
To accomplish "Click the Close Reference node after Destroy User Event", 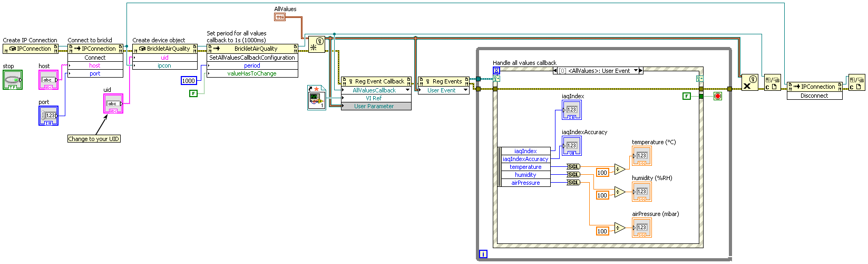I will [x=773, y=82].
